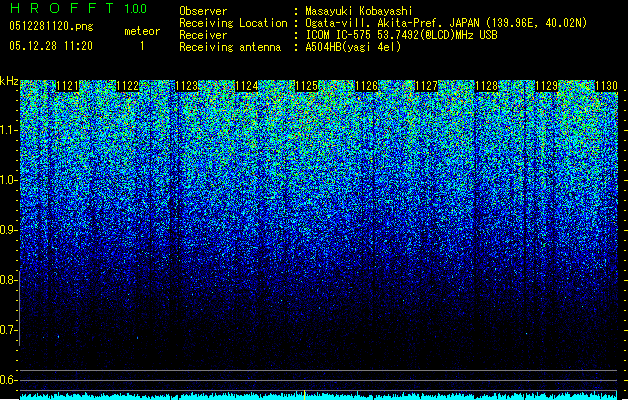Click the 1121 time marker
This screenshot has width=629, height=400.
pos(67,86)
